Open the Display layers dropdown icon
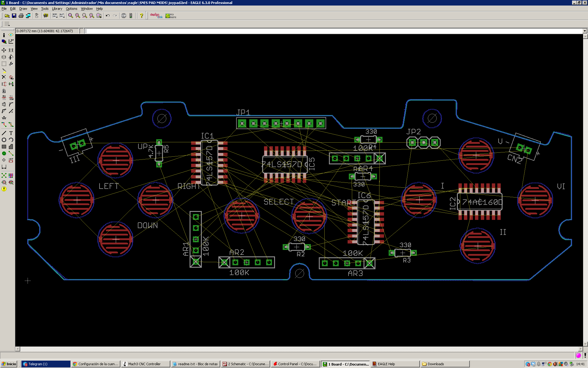Image resolution: width=588 pixels, height=368 pixels. point(4,42)
